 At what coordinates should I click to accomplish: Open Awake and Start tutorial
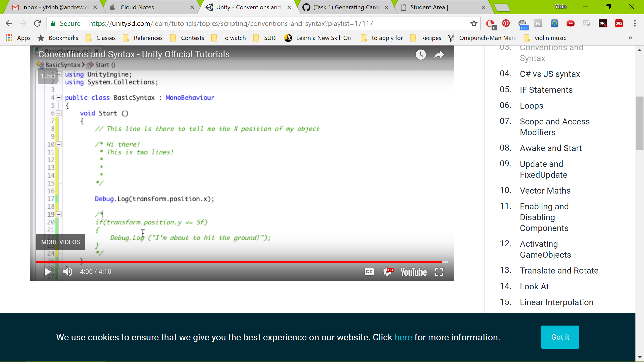(x=551, y=148)
